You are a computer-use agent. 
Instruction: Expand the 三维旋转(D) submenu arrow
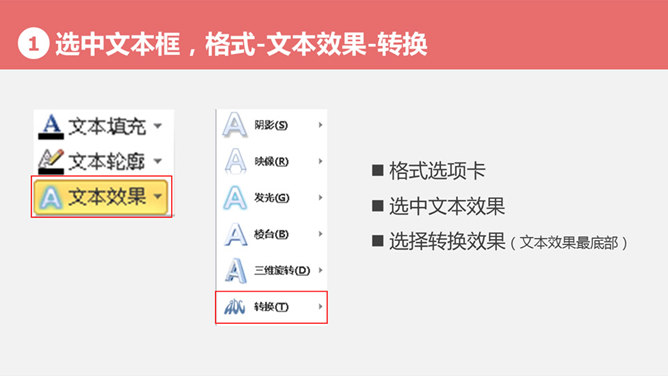pyautogui.click(x=320, y=270)
